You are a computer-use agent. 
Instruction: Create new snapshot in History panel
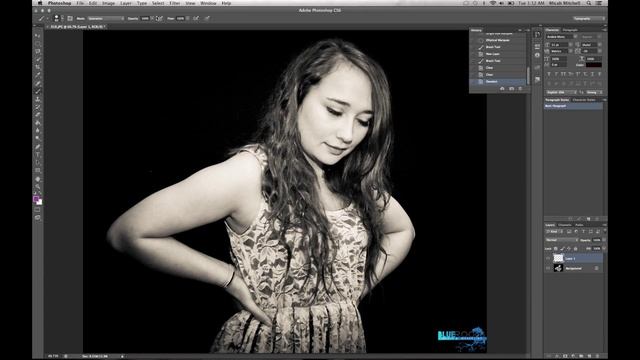click(511, 89)
